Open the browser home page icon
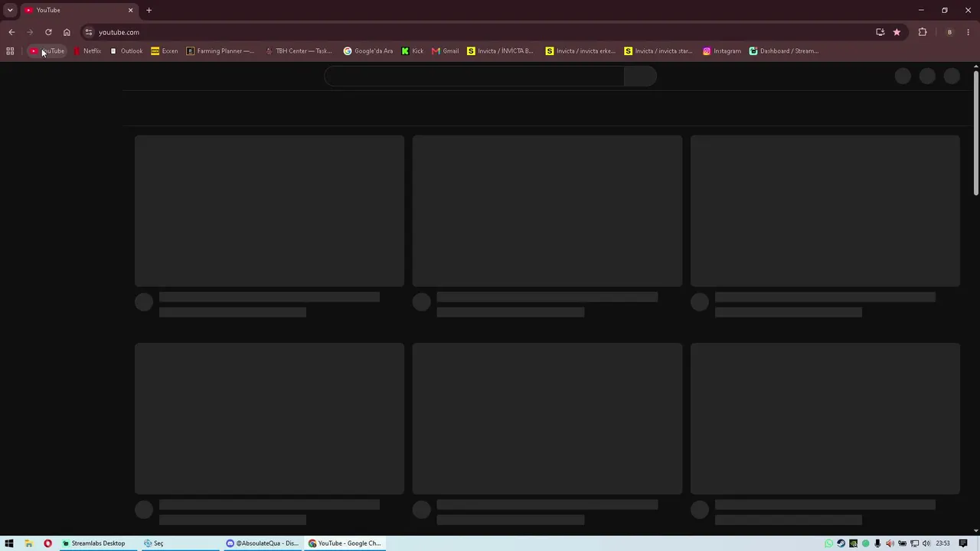This screenshot has height=551, width=980. 67,32
